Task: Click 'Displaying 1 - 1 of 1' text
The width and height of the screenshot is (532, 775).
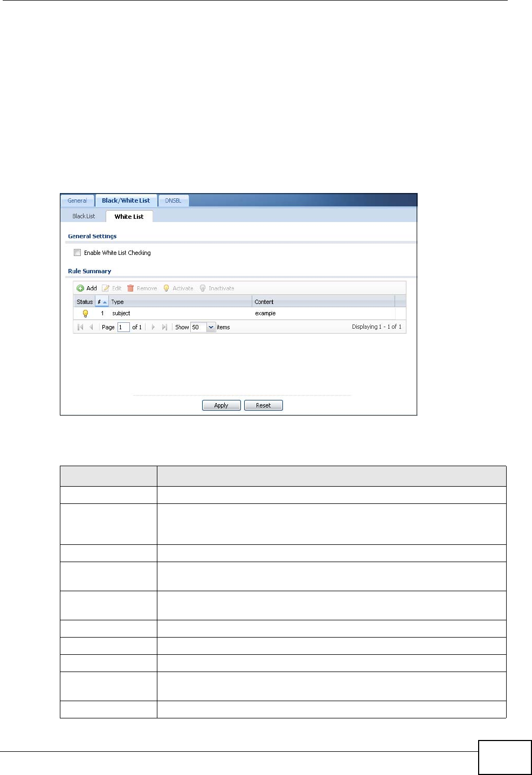Action: tap(377, 327)
